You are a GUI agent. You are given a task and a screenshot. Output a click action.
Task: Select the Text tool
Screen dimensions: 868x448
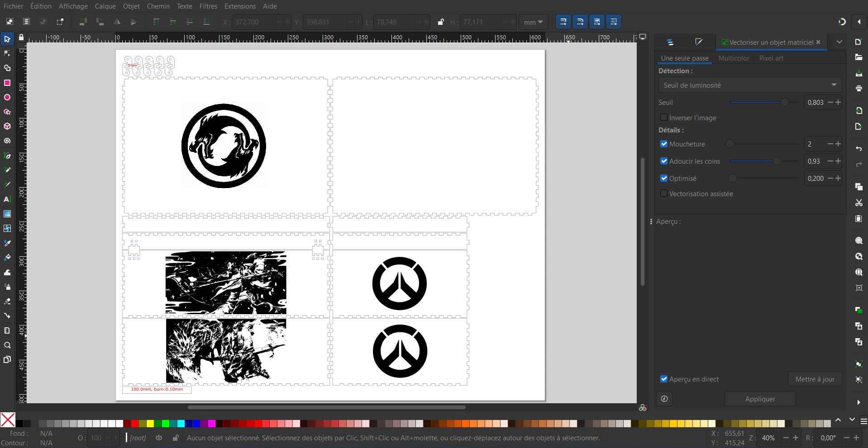7,199
